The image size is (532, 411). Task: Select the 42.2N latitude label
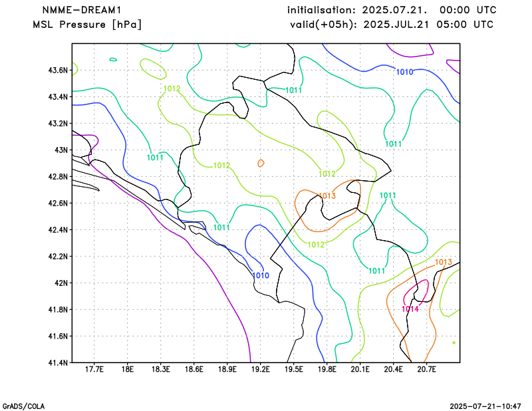58,256
